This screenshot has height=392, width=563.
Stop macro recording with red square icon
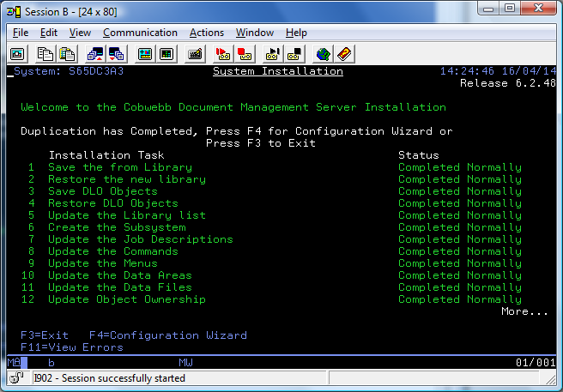(245, 54)
